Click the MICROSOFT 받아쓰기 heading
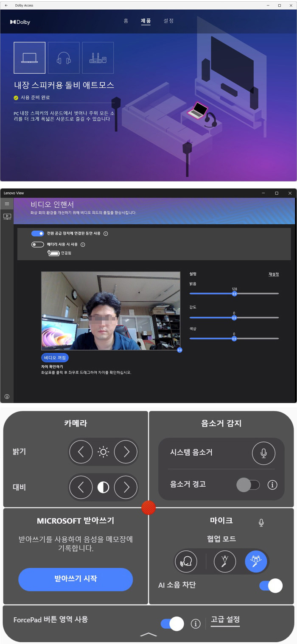Image resolution: width=297 pixels, height=644 pixels. [76, 521]
